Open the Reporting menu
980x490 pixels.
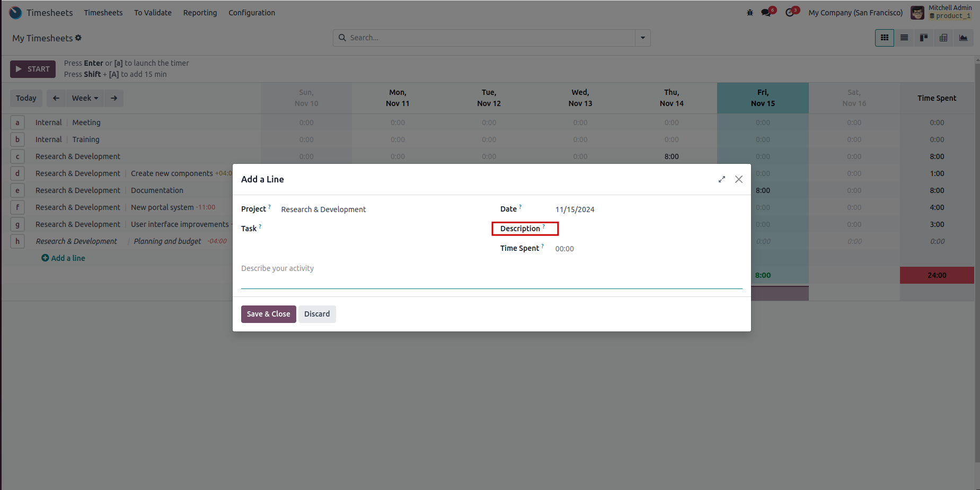[x=200, y=13]
